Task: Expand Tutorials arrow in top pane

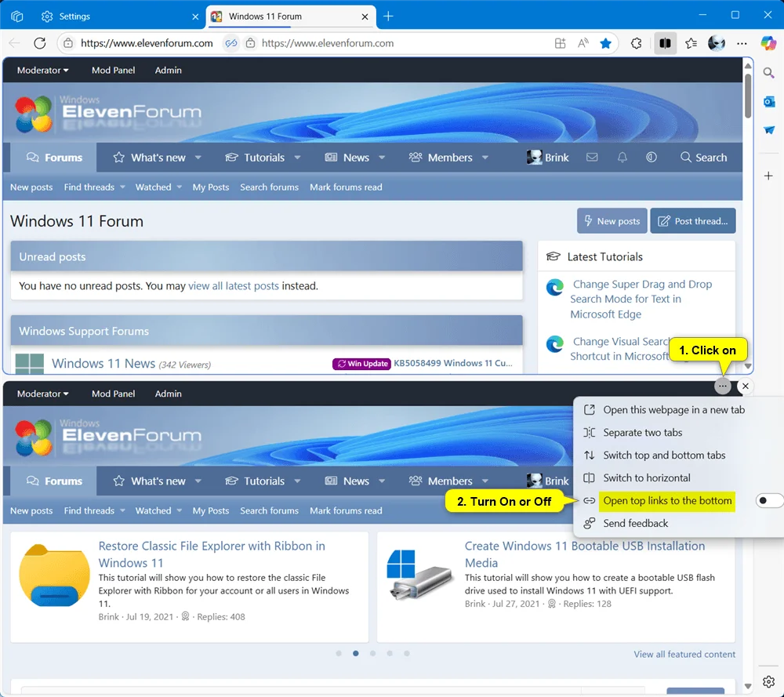Action: point(297,158)
